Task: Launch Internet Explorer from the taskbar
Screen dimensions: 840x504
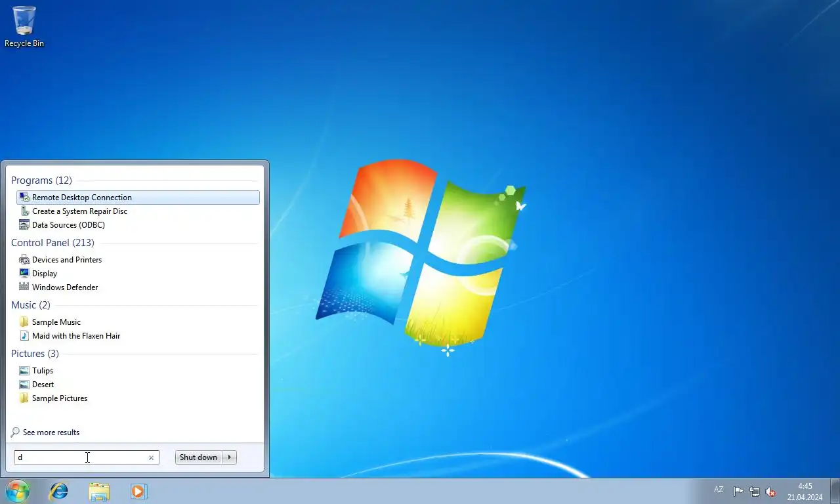Action: tap(59, 491)
